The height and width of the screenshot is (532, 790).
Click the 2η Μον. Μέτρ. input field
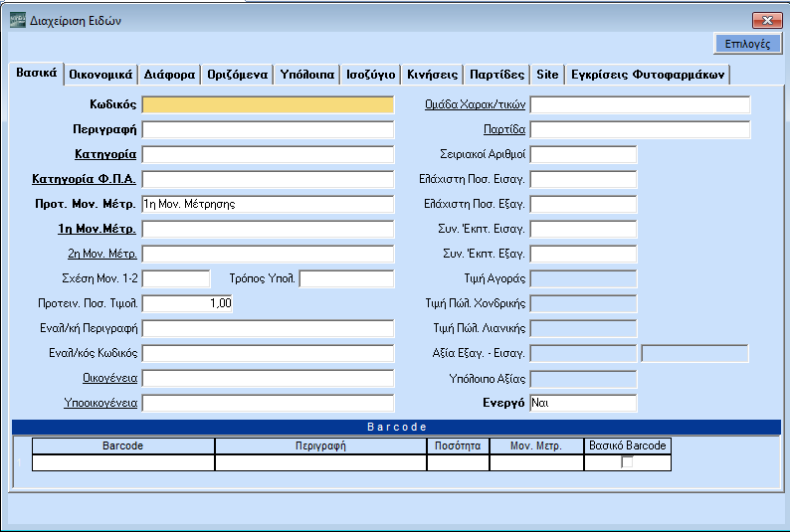click(x=268, y=254)
